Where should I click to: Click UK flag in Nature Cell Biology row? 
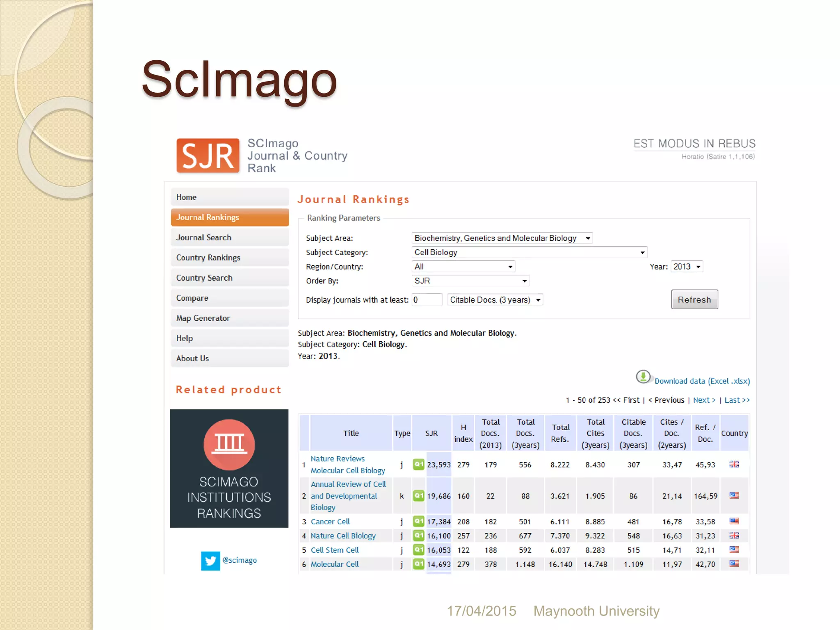point(734,535)
